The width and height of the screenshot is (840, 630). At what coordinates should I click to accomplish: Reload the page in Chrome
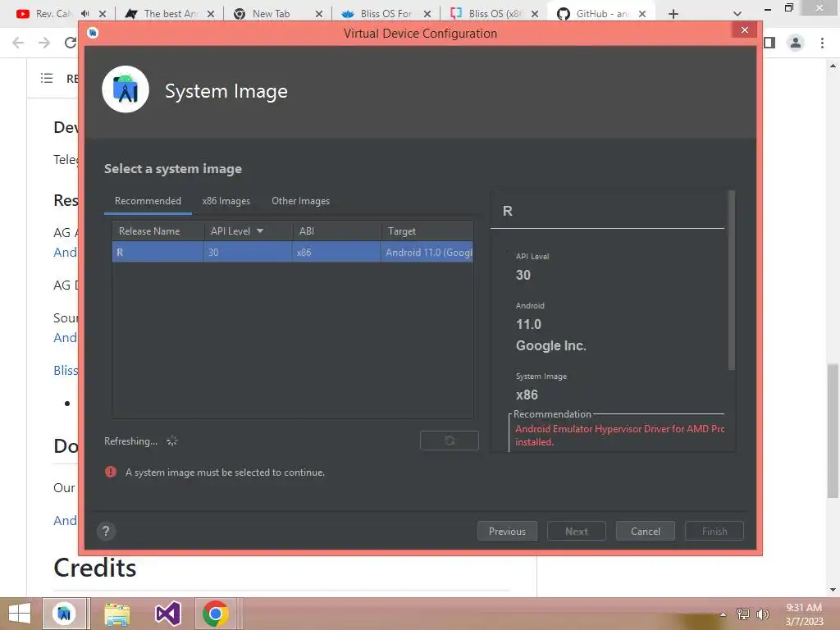71,43
